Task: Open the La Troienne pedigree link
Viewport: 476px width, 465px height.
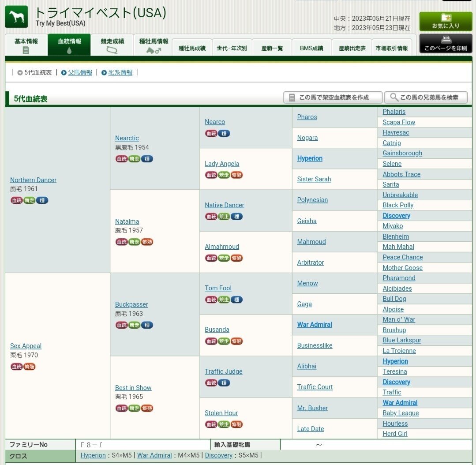Action: tap(399, 351)
